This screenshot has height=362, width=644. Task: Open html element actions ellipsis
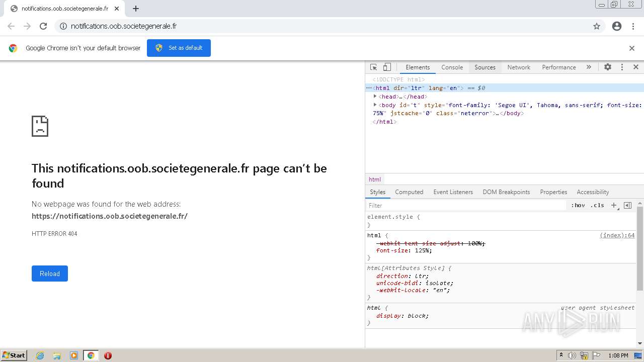pyautogui.click(x=369, y=88)
